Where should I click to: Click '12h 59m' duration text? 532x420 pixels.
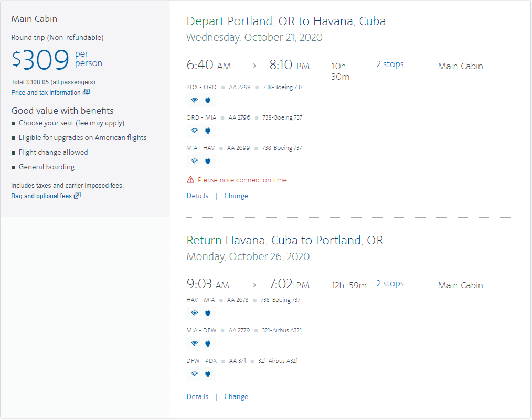point(349,285)
